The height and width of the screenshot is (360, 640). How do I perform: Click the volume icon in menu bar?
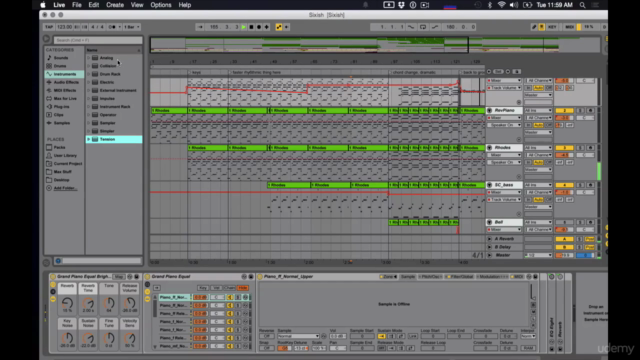tap(514, 5)
